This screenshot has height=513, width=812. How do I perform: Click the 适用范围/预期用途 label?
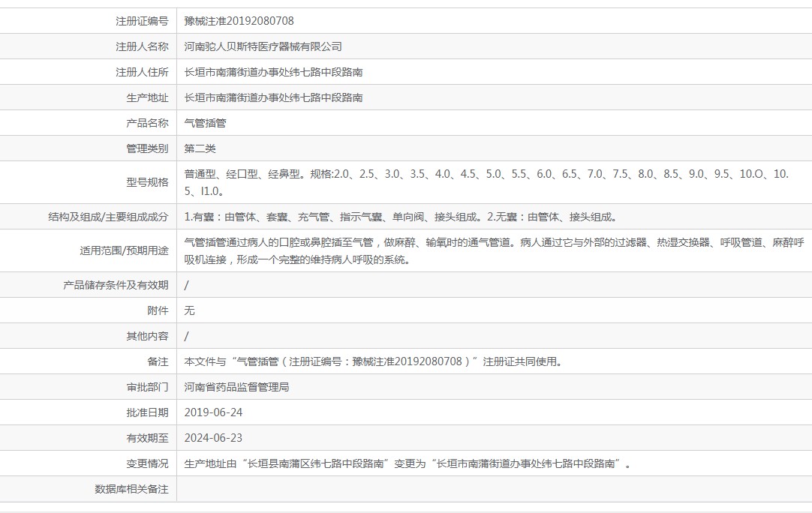click(x=124, y=250)
